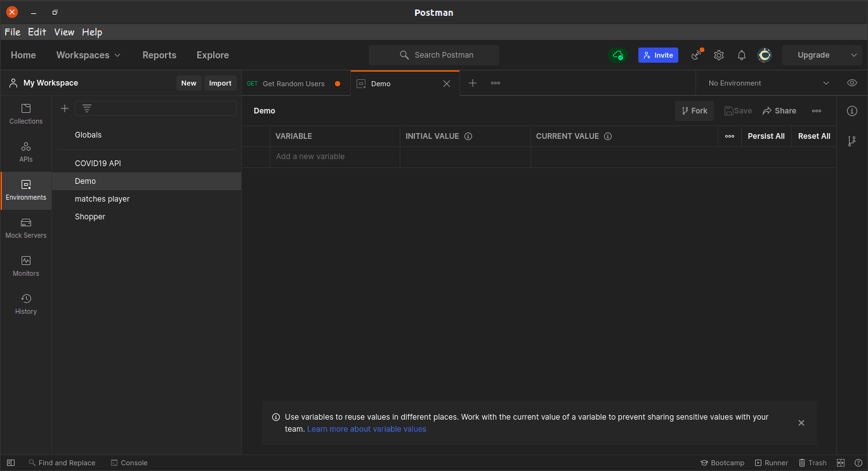Go to Home

coord(23,55)
